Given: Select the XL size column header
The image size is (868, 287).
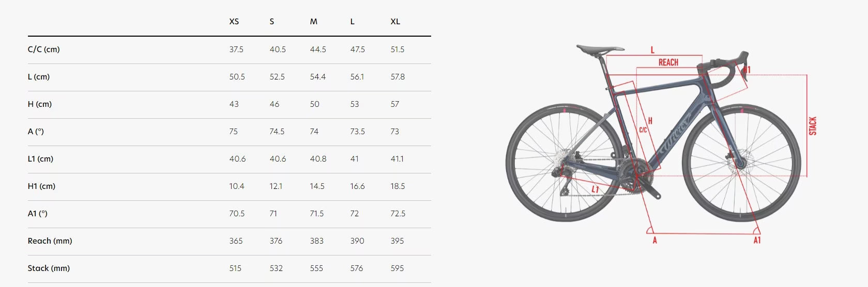Looking at the screenshot, I should [x=395, y=22].
